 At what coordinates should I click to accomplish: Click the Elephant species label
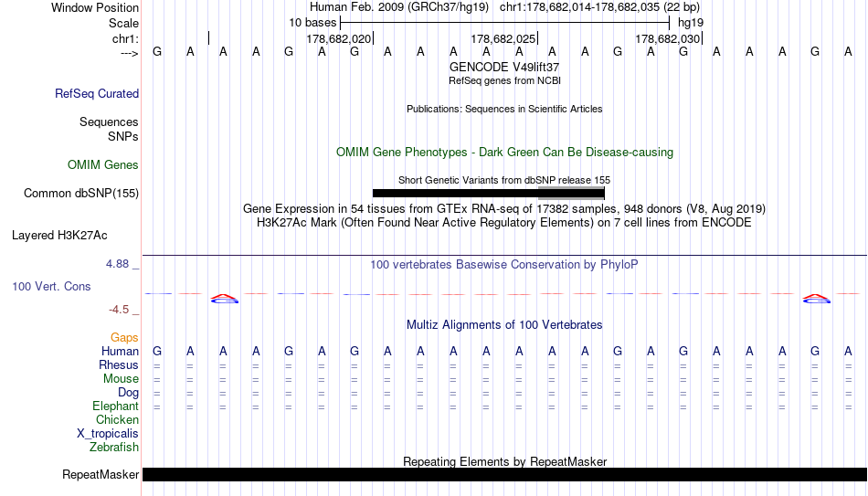pos(115,406)
